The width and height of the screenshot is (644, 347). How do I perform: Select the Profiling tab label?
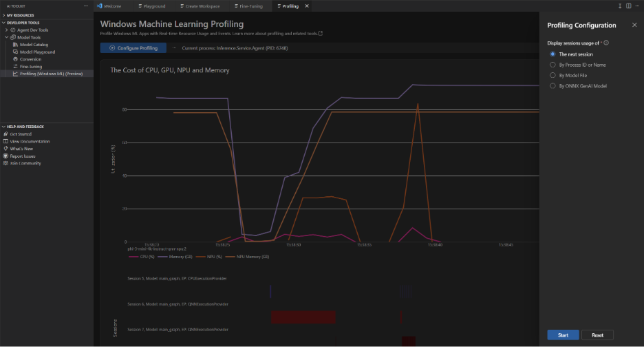pos(290,6)
